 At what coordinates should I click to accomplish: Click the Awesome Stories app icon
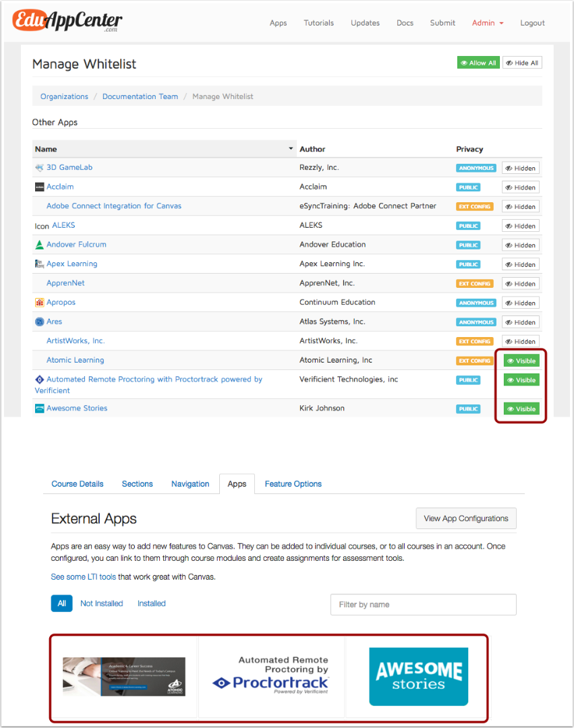(x=39, y=408)
